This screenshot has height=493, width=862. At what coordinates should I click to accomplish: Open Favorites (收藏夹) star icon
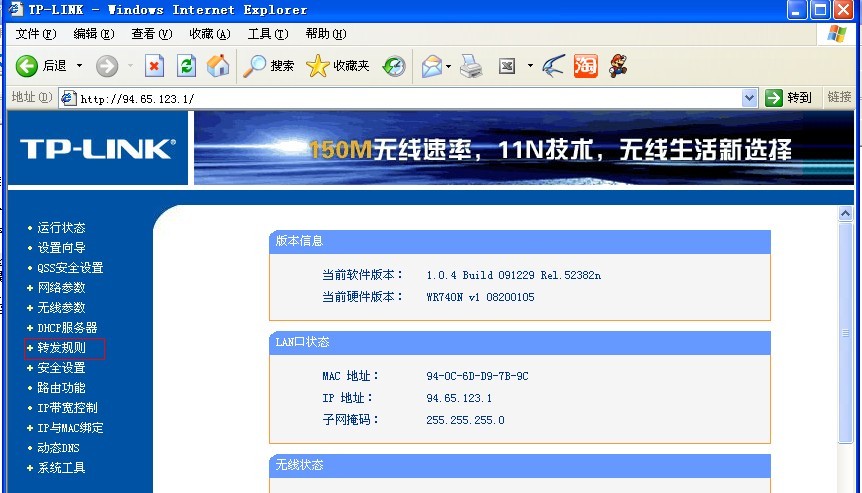click(x=338, y=66)
